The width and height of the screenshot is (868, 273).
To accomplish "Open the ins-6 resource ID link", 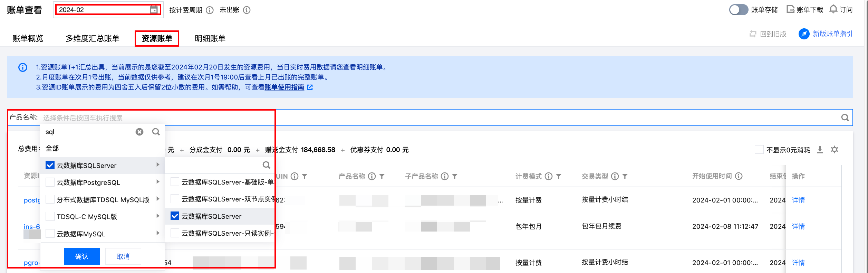I will (x=32, y=227).
